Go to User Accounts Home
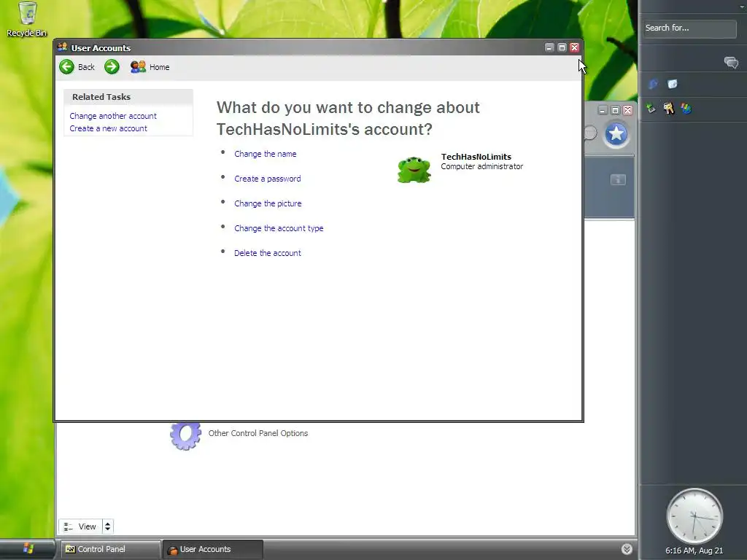747x560 pixels. [x=150, y=67]
